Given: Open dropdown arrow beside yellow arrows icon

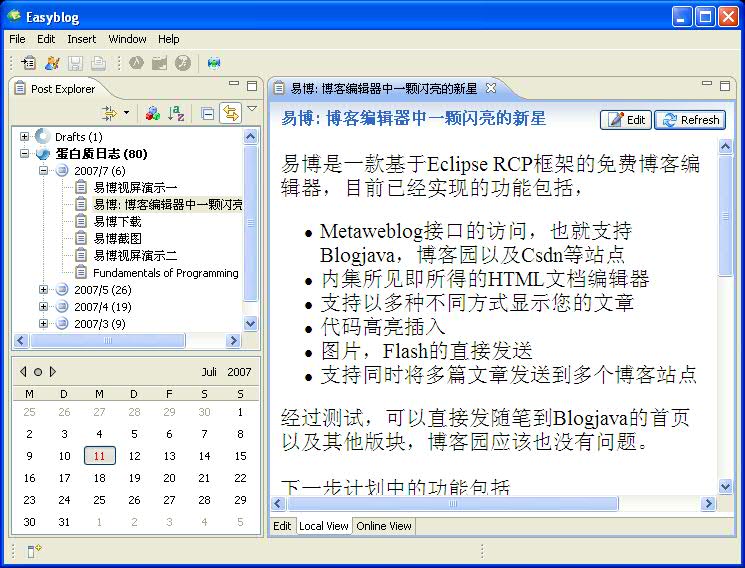Looking at the screenshot, I should tap(126, 113).
